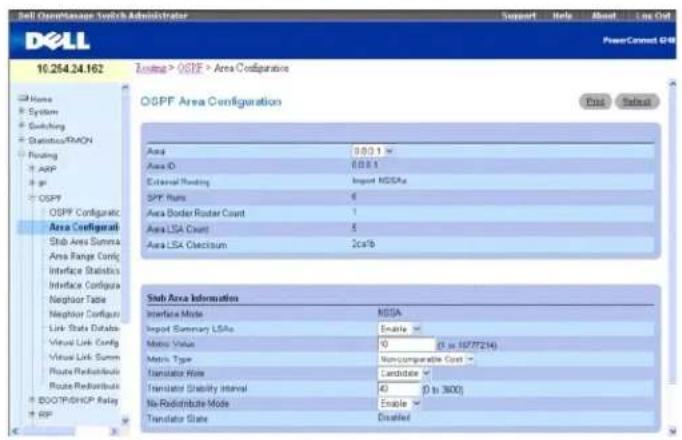The height and width of the screenshot is (440, 682).
Task: Open the About link in top bar
Action: [x=604, y=16]
